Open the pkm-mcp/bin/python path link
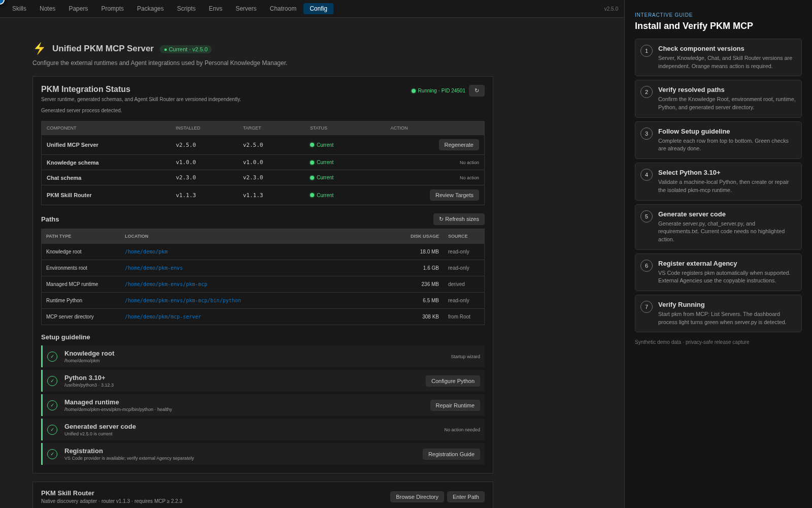 click(x=183, y=301)
